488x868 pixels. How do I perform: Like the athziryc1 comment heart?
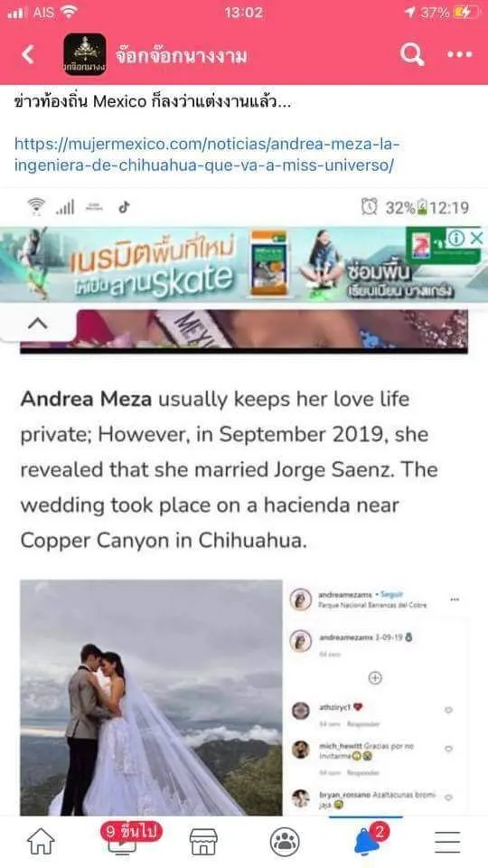pyautogui.click(x=448, y=711)
